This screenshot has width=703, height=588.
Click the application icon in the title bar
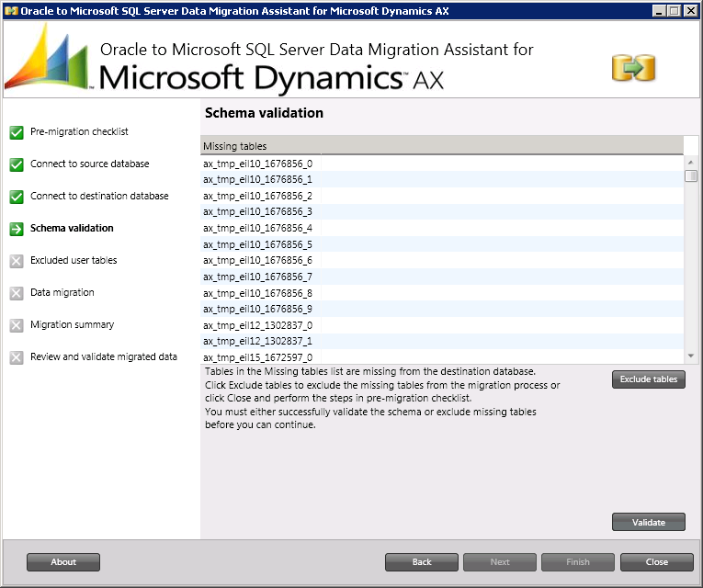pyautogui.click(x=11, y=10)
